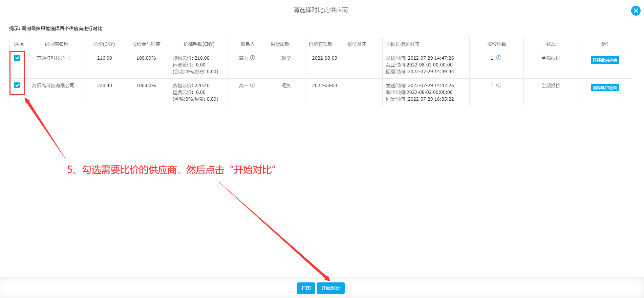This screenshot has width=644, height=298.
Task: View quote round info for 高乐高科技有限公司
Action: [x=499, y=85]
